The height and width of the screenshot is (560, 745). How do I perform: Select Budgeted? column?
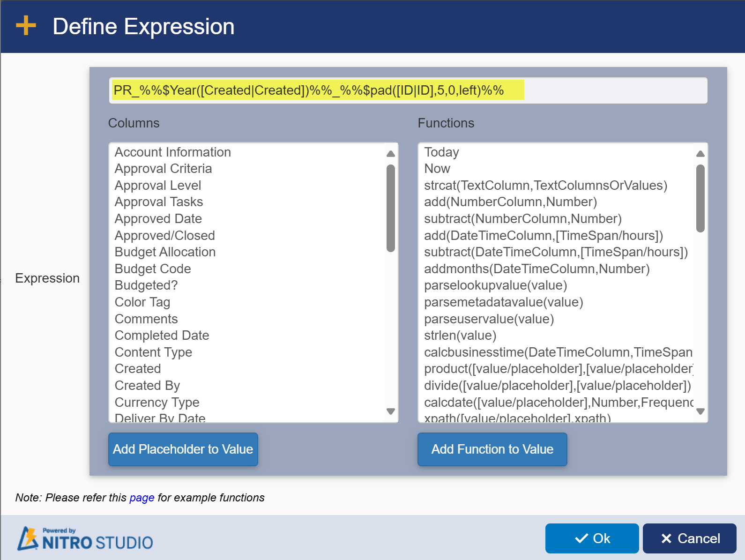click(146, 285)
